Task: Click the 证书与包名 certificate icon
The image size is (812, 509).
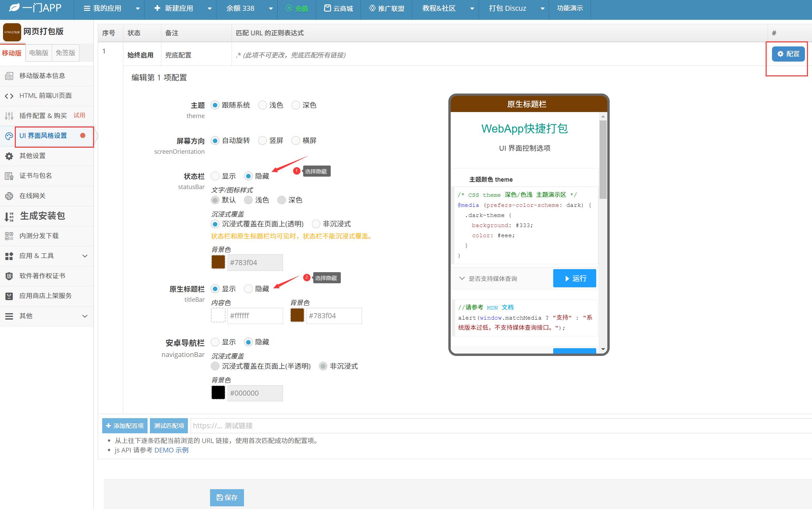Action: point(9,176)
